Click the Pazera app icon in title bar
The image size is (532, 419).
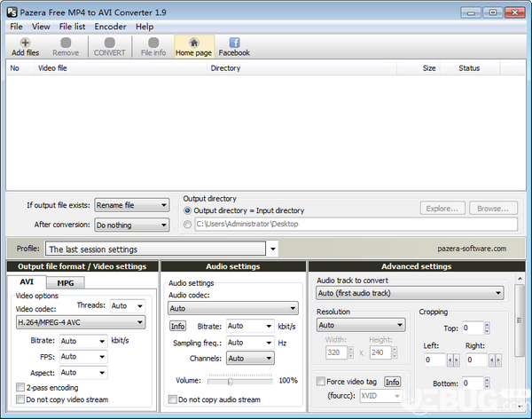point(12,12)
